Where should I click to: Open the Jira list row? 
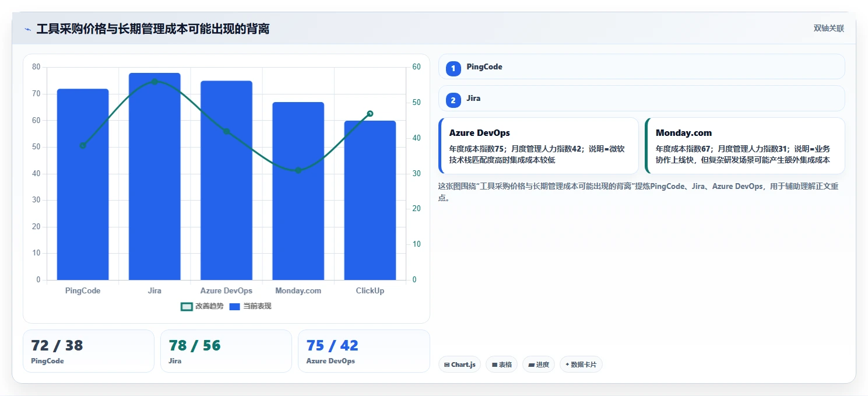click(x=641, y=98)
